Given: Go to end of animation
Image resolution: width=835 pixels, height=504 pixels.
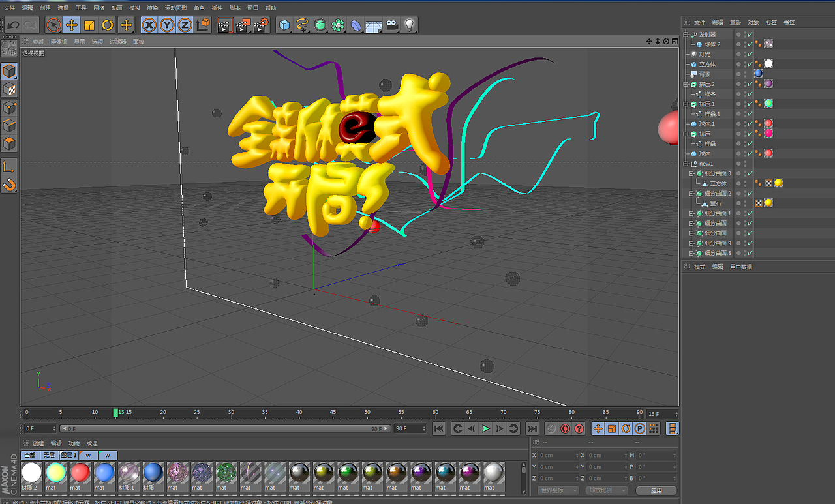Looking at the screenshot, I should click(532, 428).
